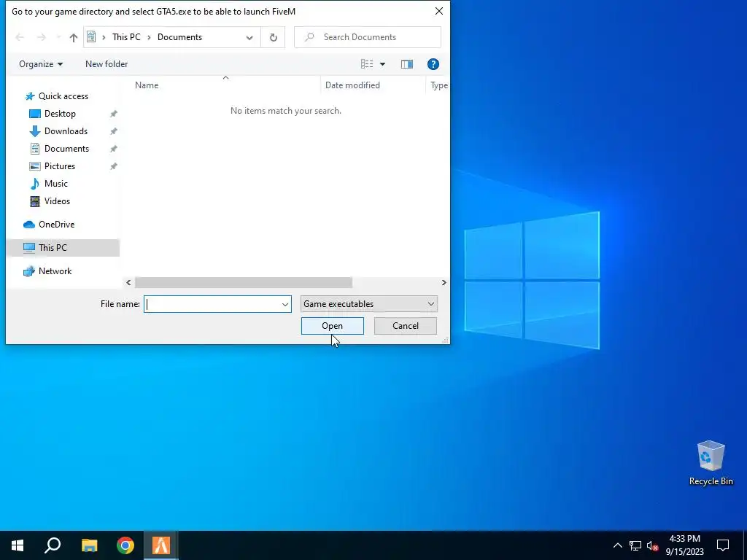Viewport: 747px width, 560px height.
Task: Click the Search Documents box
Action: (368, 37)
